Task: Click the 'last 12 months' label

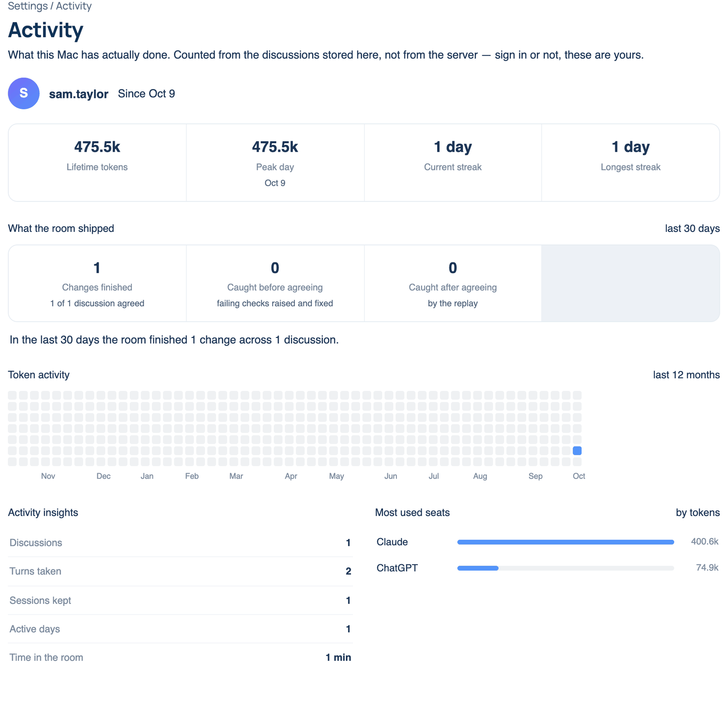Action: pos(686,375)
